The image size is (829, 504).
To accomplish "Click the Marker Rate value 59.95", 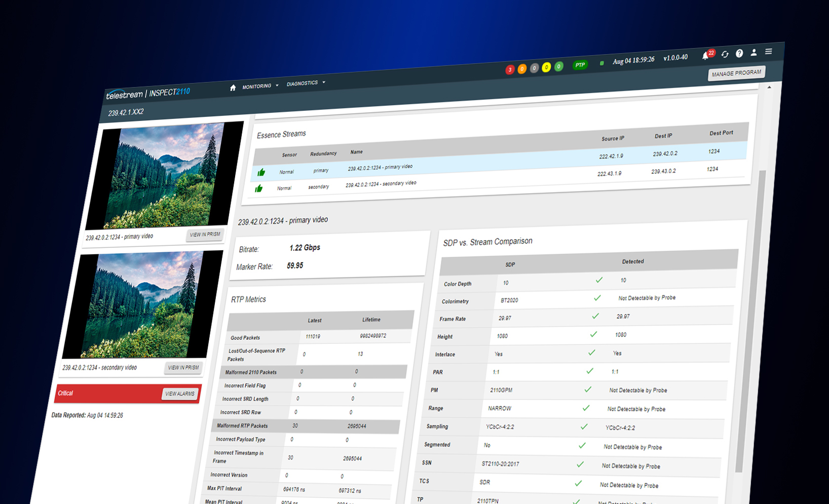I will click(295, 265).
